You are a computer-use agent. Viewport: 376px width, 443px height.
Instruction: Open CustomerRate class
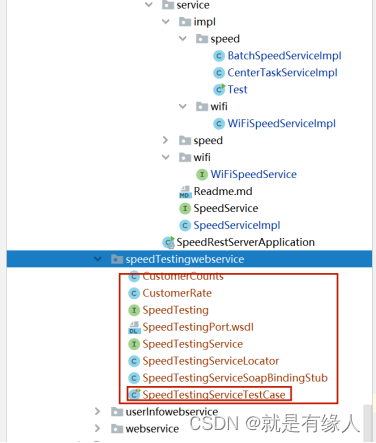[177, 293]
